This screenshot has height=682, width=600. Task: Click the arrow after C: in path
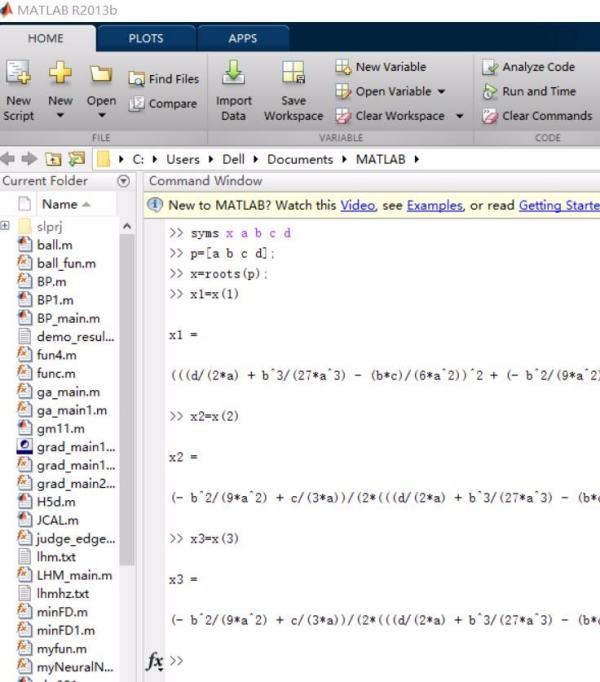pyautogui.click(x=154, y=159)
